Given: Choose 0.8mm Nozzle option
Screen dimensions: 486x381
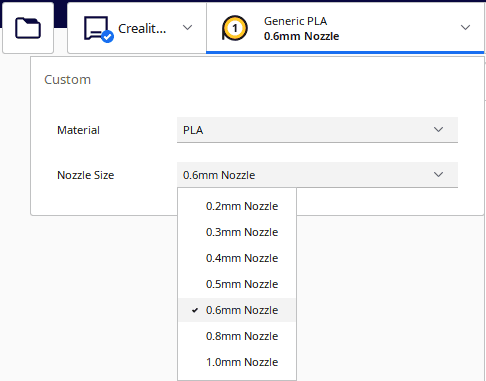Looking at the screenshot, I should (x=237, y=336).
